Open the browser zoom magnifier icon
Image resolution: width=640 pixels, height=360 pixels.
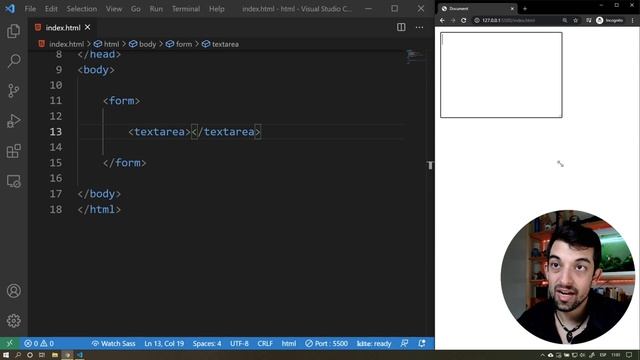click(565, 20)
